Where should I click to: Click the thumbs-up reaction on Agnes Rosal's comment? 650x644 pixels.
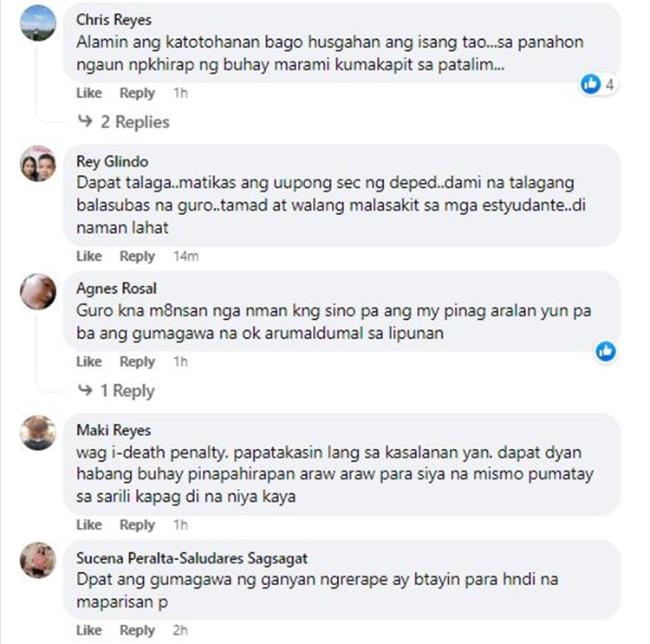point(606,351)
